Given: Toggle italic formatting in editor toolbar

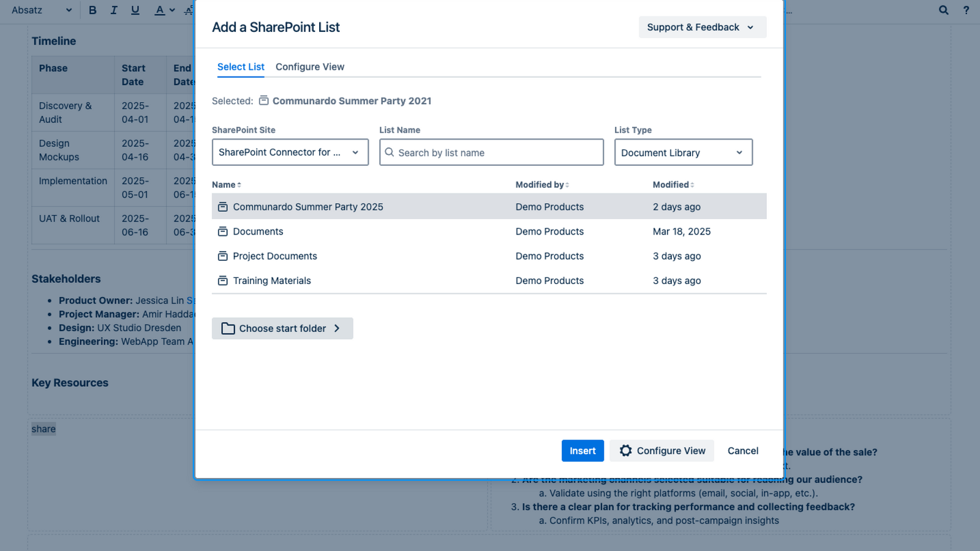Looking at the screenshot, I should [113, 10].
